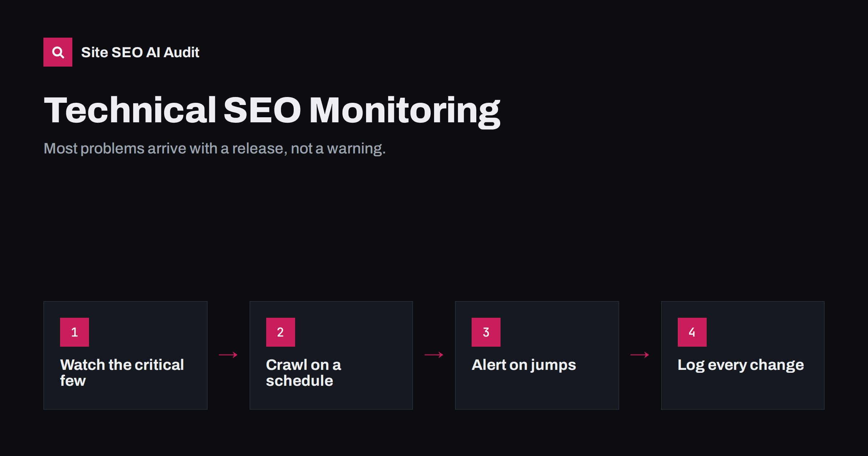Image resolution: width=868 pixels, height=456 pixels.
Task: Select the Log every change text
Action: click(741, 365)
